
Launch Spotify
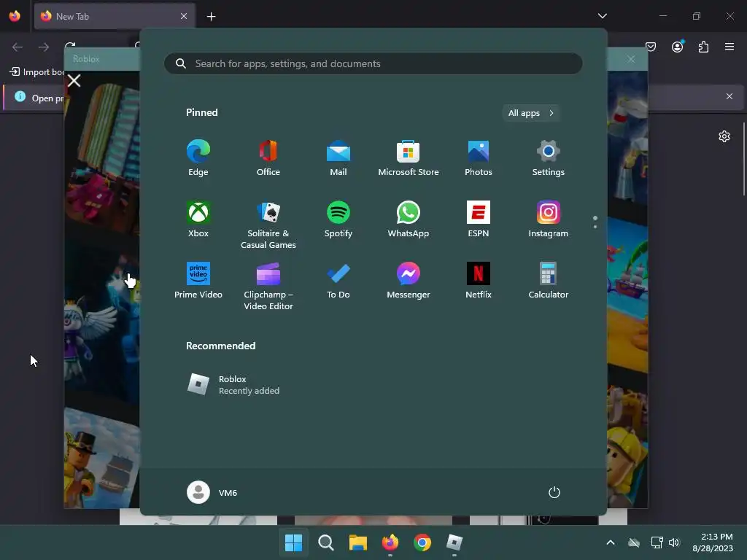[x=338, y=219]
